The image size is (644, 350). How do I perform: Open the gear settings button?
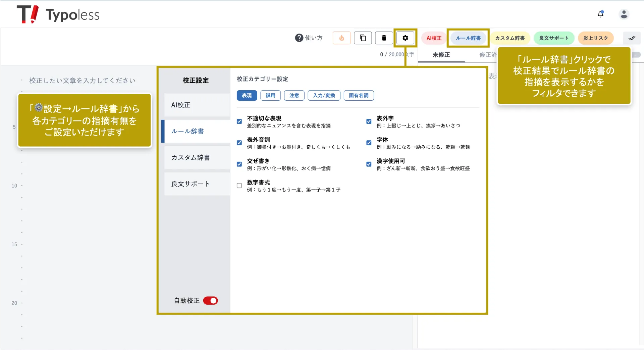coord(405,38)
